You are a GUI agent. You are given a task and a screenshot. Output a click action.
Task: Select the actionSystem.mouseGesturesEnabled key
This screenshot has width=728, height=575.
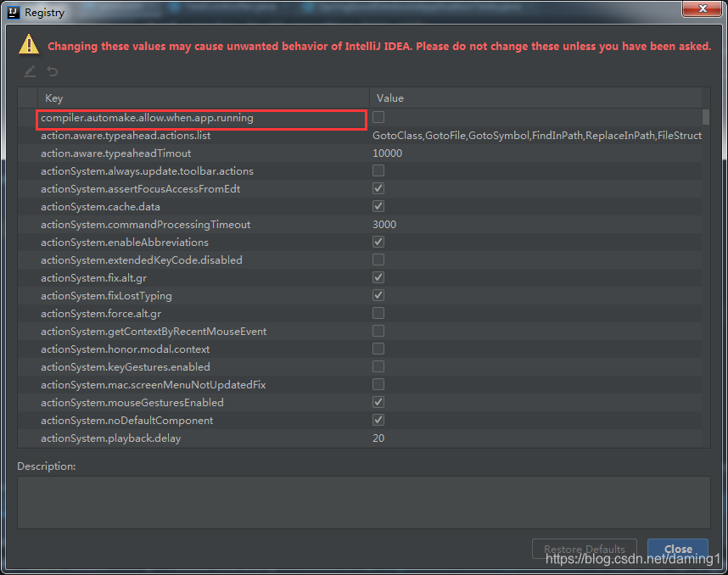[x=132, y=402]
